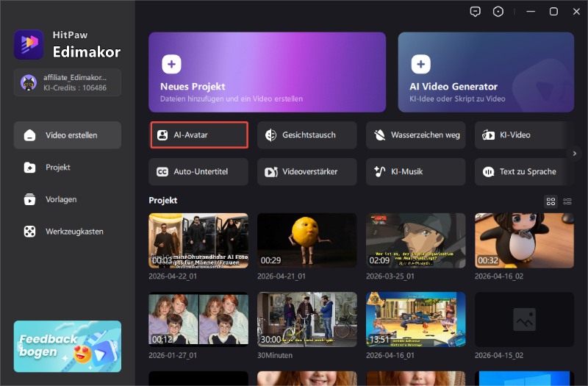
Task: Expand more tools with right chevron arrow
Action: point(575,154)
